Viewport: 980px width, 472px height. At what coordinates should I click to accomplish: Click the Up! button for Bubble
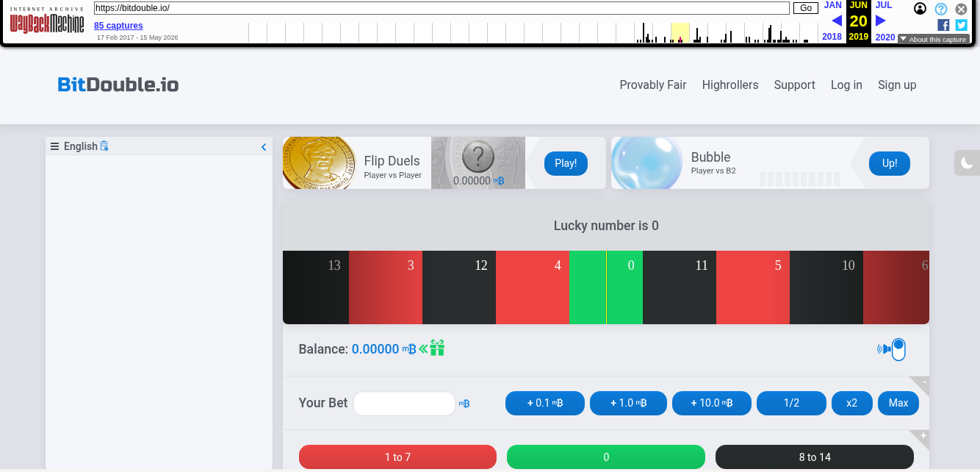coord(890,163)
